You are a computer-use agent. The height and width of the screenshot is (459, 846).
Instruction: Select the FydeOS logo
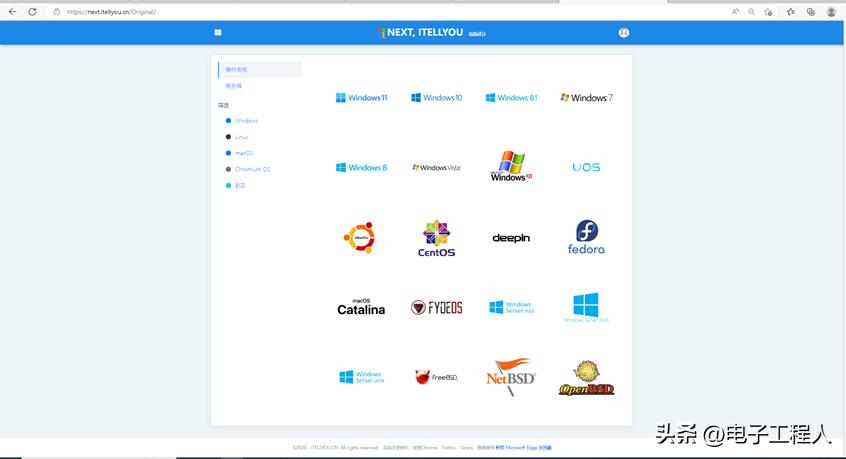[x=436, y=307]
